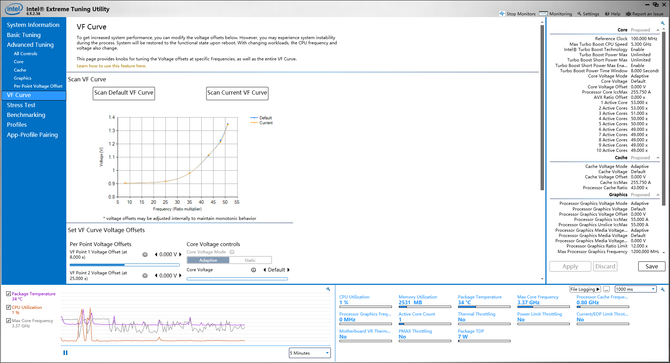Click the Stop Monitors icon
Image resolution: width=670 pixels, height=363 pixels.
tap(502, 14)
